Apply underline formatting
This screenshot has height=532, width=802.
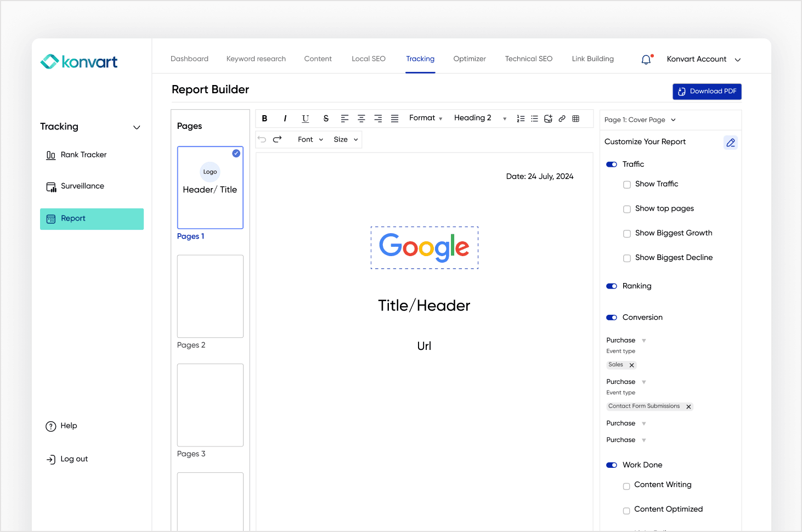(306, 118)
